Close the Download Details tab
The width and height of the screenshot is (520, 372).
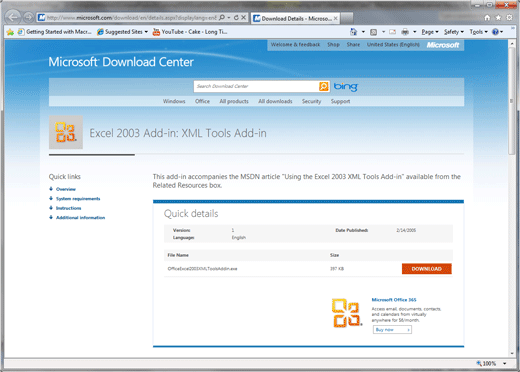click(336, 18)
